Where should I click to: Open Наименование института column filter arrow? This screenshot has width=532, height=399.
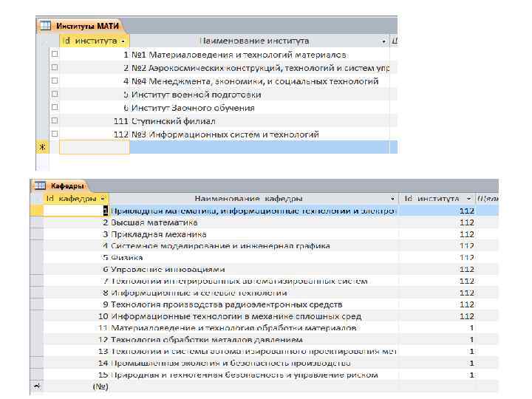coord(383,41)
